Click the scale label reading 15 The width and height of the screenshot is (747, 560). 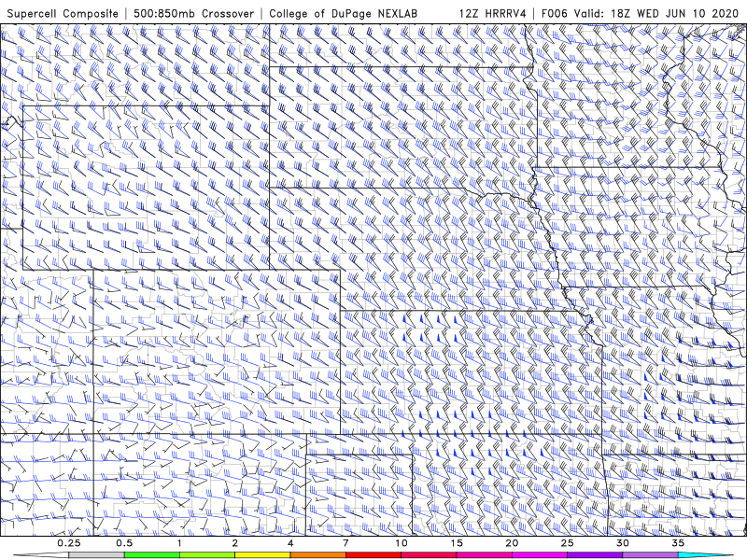point(457,543)
